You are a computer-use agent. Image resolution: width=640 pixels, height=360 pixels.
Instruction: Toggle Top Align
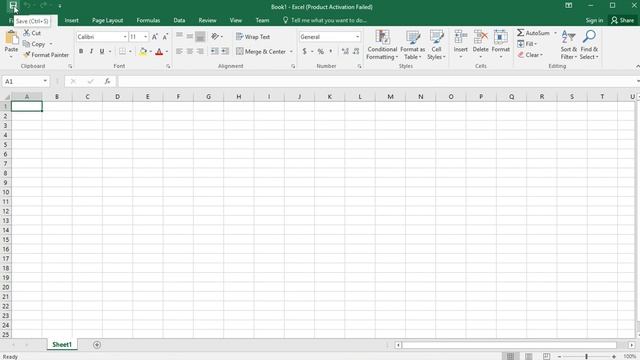(179, 36)
